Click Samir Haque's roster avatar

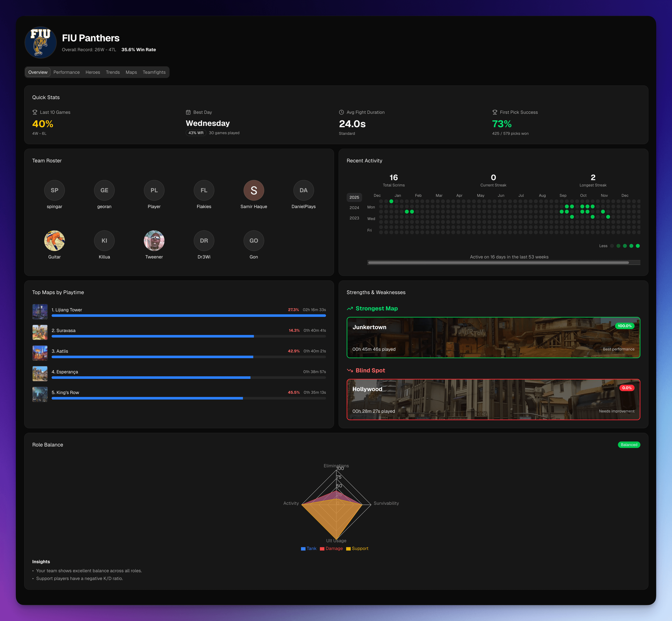coord(254,190)
